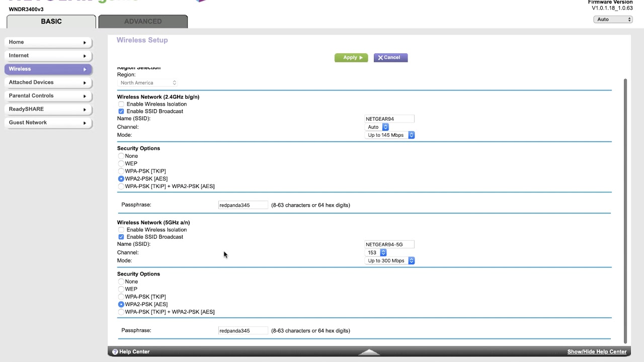Select mixed WPA-PSK + WPA2-PSK for 5GHz
This screenshot has width=644, height=362.
coord(121,312)
